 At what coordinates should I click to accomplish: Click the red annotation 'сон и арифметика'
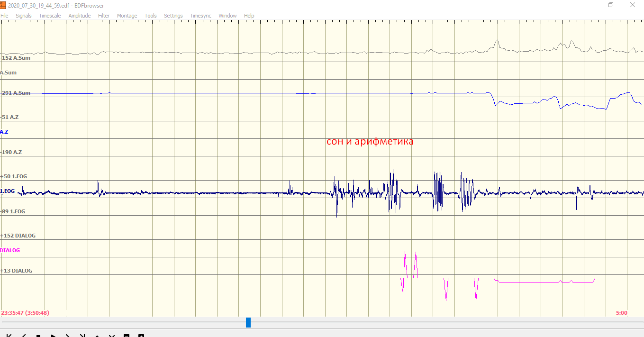click(x=370, y=141)
